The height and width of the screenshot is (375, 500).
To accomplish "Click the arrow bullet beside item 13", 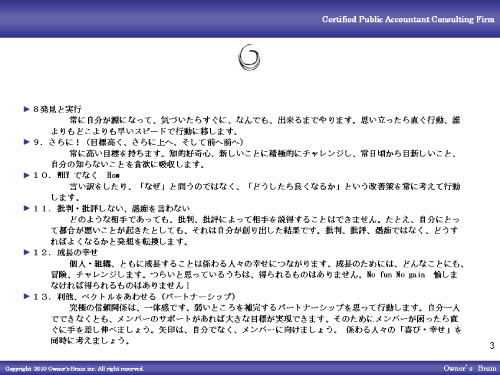I will coord(27,296).
